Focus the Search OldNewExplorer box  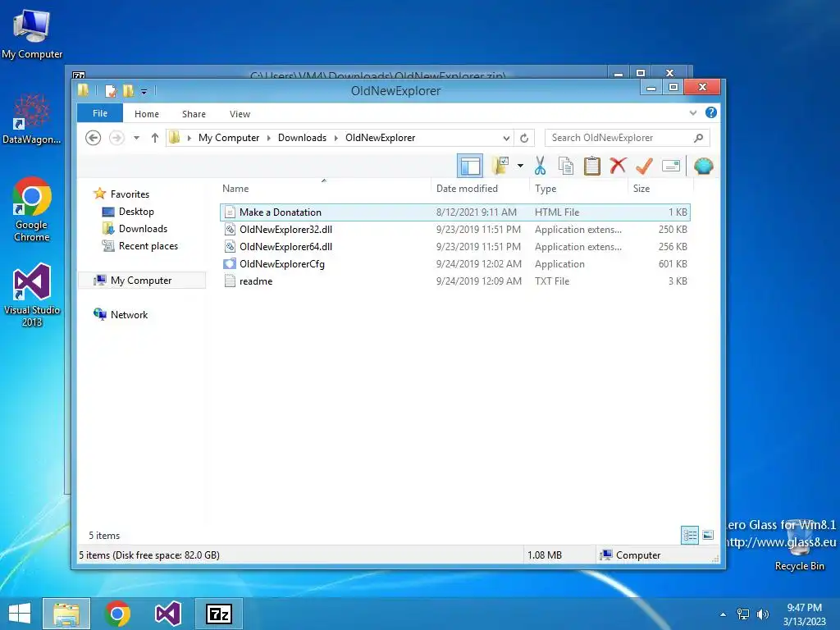coord(628,138)
